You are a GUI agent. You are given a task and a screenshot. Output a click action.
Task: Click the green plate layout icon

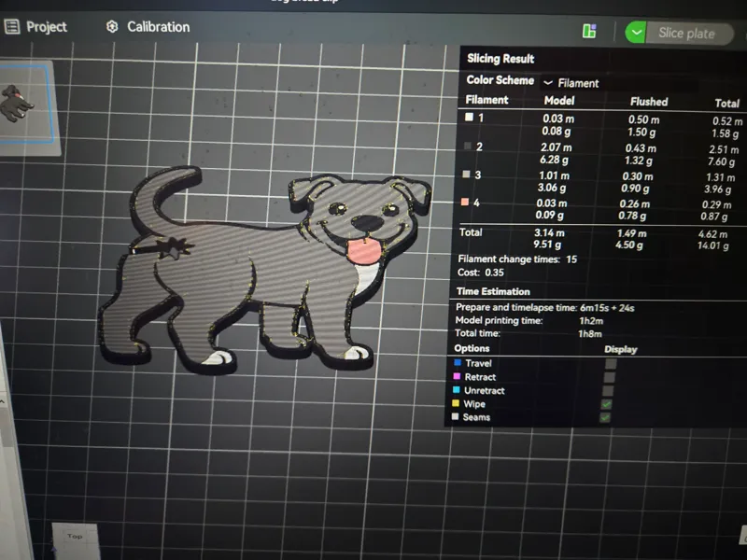click(589, 32)
